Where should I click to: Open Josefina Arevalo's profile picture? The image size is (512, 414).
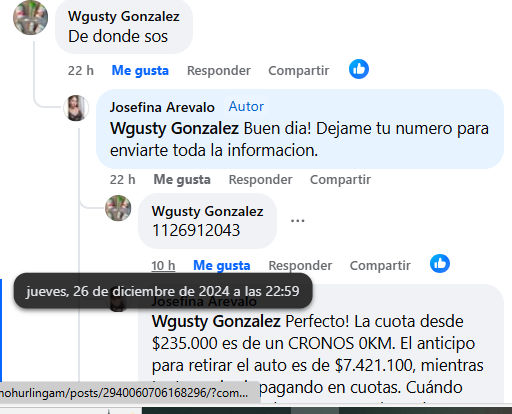tap(76, 108)
